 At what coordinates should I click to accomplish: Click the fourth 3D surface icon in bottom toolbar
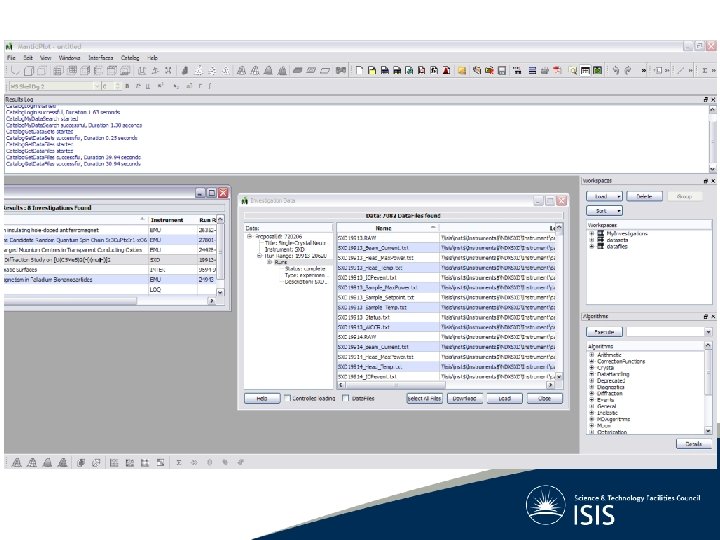pos(63,462)
